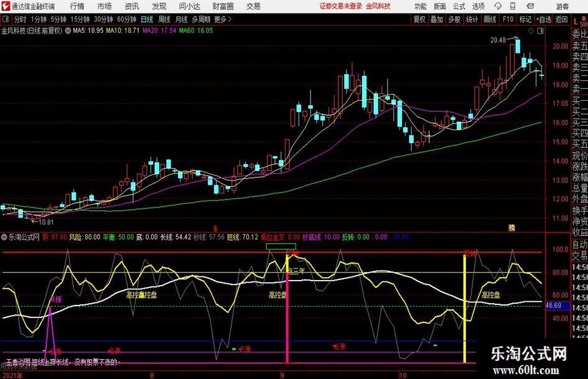
Task: Click the green rectangle marker above indicator
Action: [x=281, y=246]
